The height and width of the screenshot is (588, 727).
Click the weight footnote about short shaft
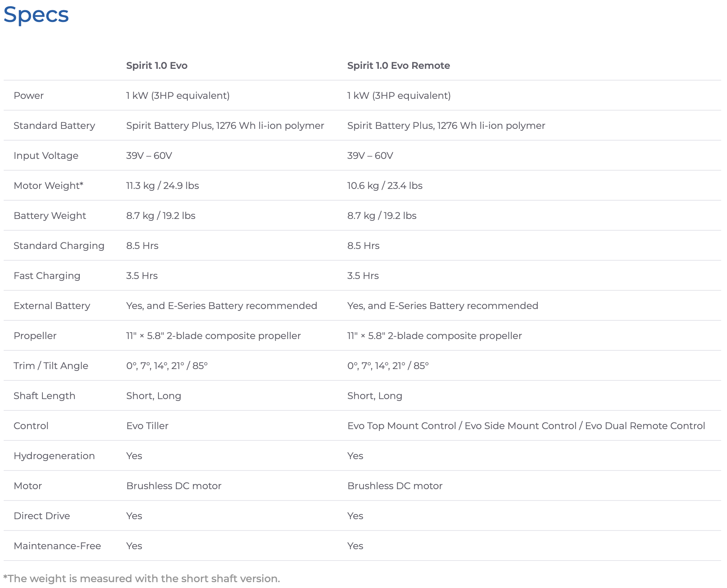[142, 578]
